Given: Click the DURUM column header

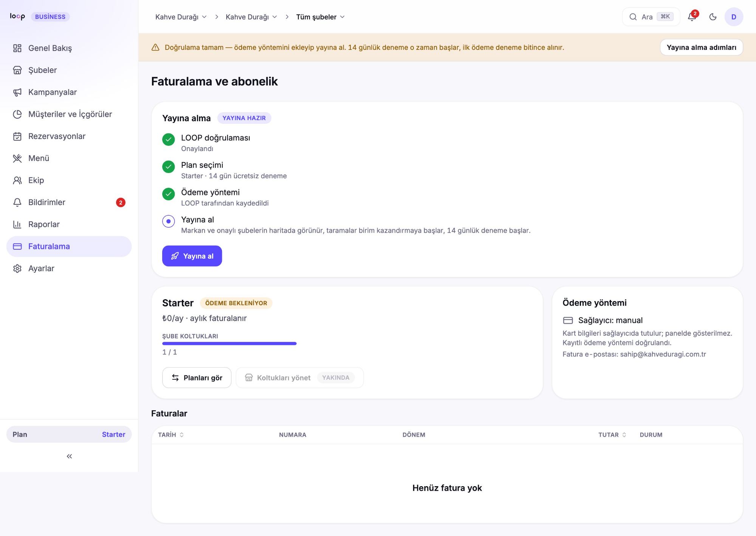Looking at the screenshot, I should point(651,435).
